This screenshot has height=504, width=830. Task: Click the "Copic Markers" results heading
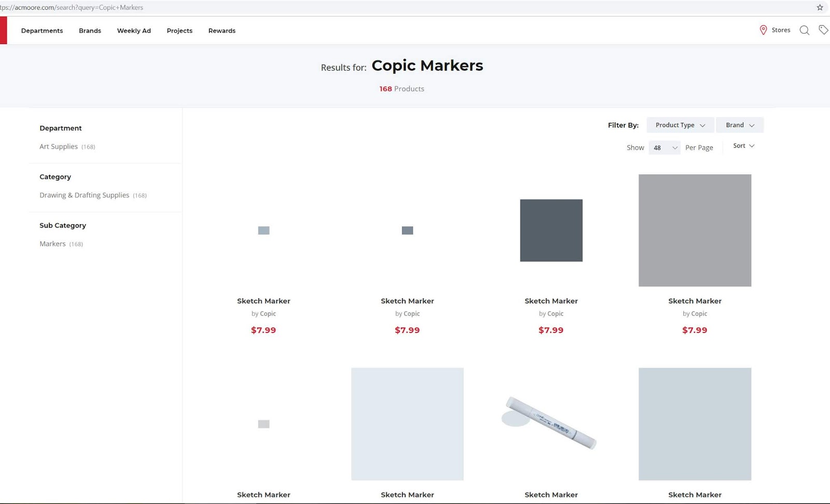(x=427, y=65)
